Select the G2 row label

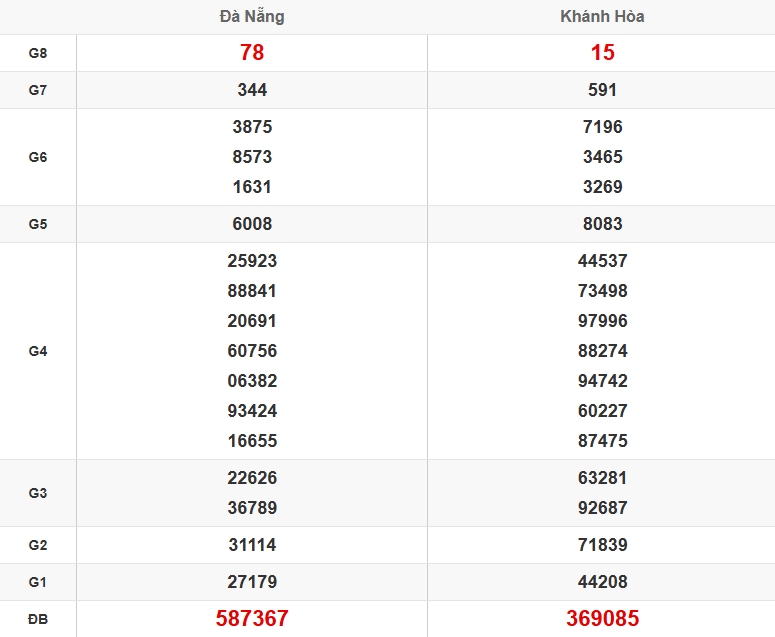click(x=38, y=545)
